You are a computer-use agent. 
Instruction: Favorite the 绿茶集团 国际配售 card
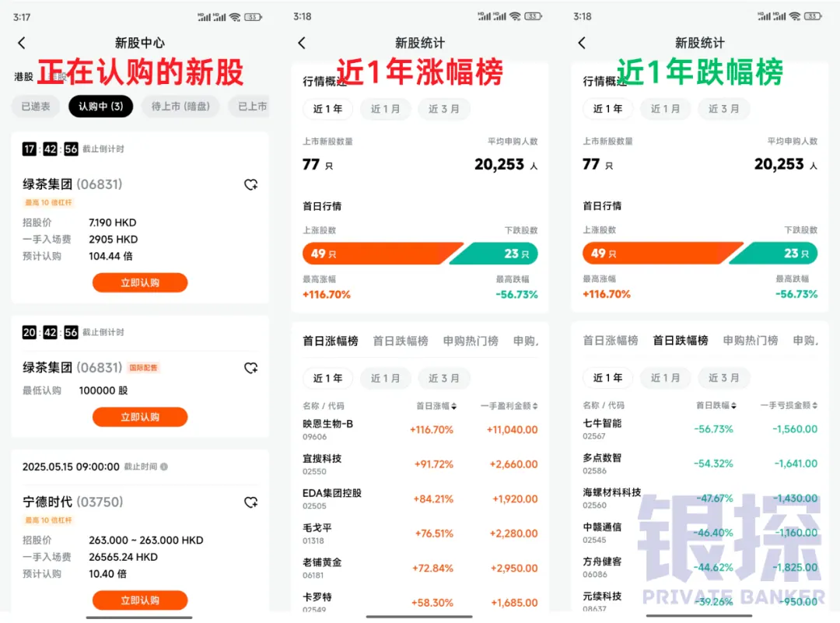[x=250, y=368]
